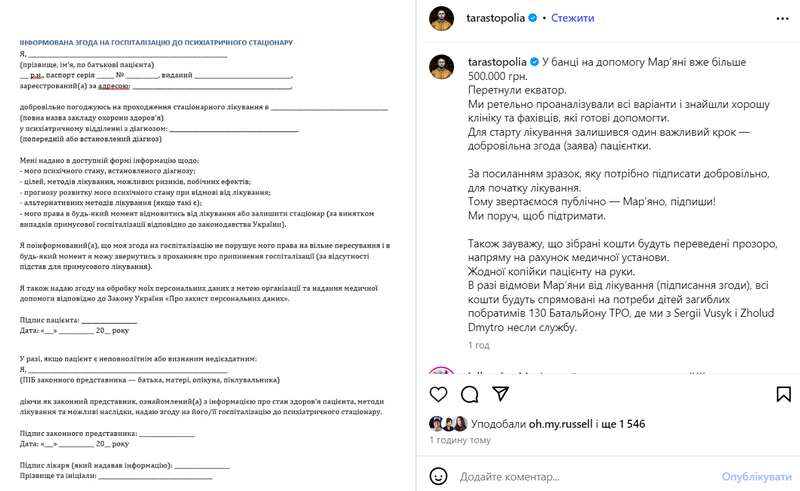Open the emoji picker in comment field
This screenshot has height=491, width=800.
click(x=440, y=476)
